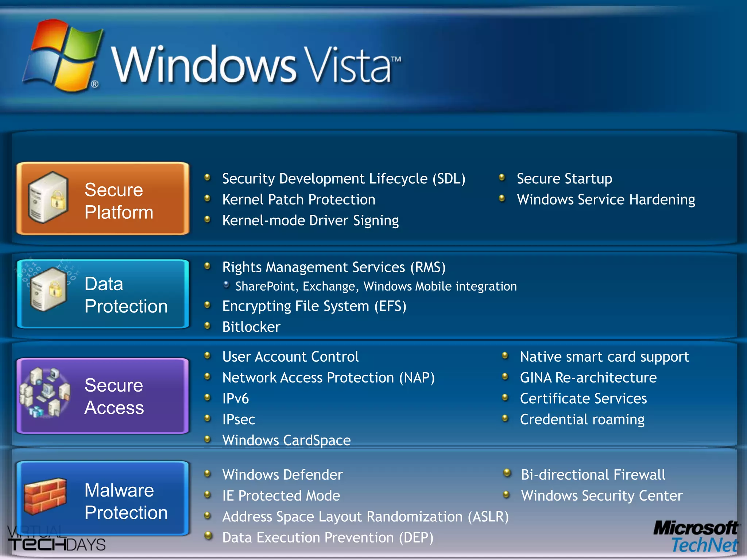Screen dimensions: 747x560
Task: Click Network Access Protection (NAP) text
Action: pyautogui.click(x=329, y=378)
